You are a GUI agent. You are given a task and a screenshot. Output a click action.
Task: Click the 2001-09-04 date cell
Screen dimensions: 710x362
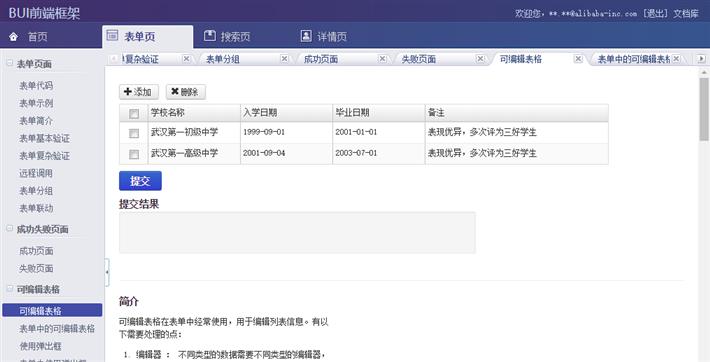(x=287, y=154)
